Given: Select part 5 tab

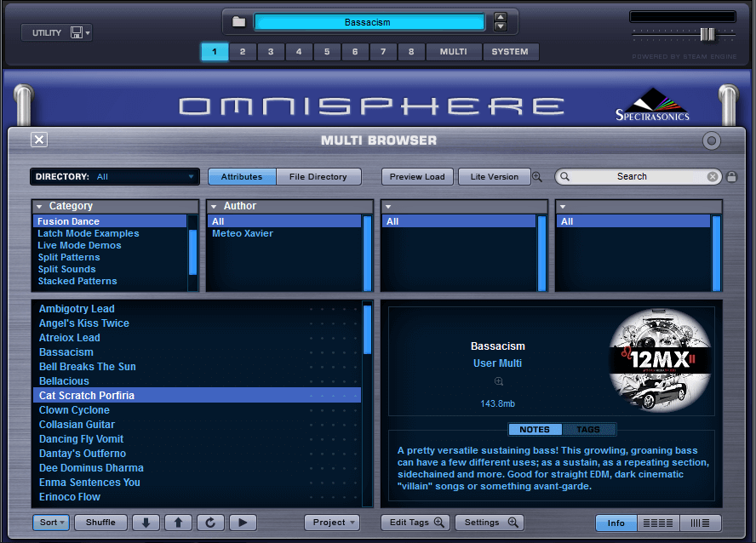Looking at the screenshot, I should tap(327, 52).
